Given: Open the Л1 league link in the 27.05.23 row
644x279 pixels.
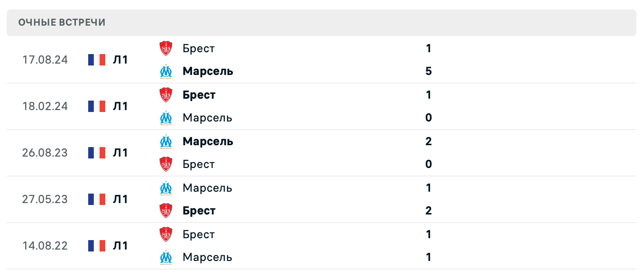Looking at the screenshot, I should pyautogui.click(x=120, y=199).
